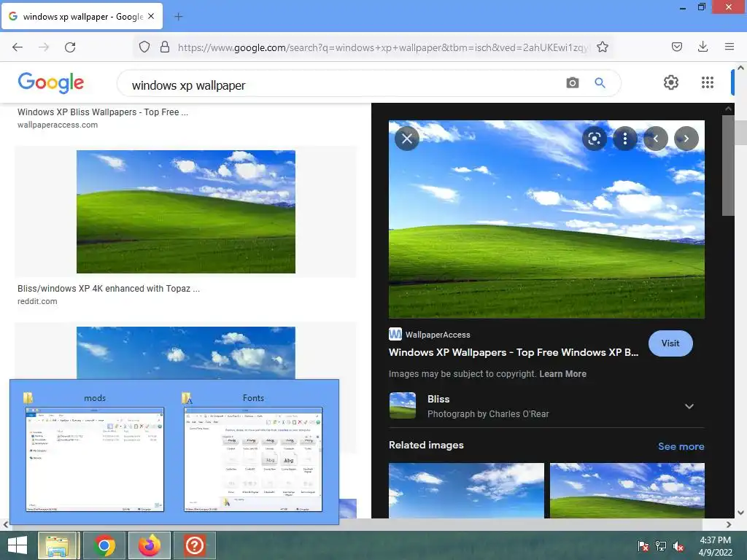Click the browser forward arrow
The width and height of the screenshot is (747, 560).
point(43,47)
